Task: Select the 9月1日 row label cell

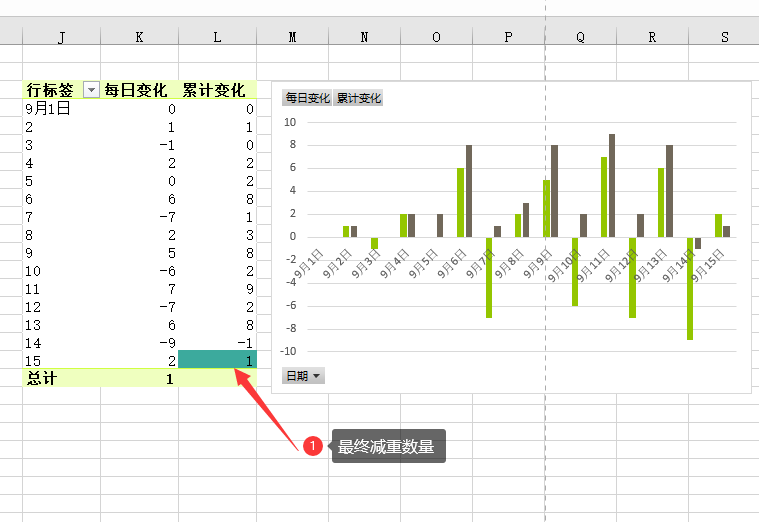Action: [61, 108]
